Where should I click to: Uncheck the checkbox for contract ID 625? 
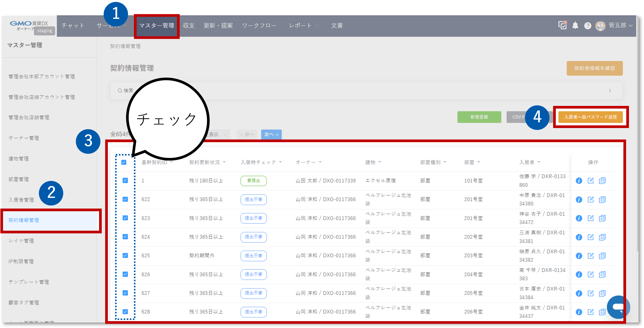click(125, 256)
